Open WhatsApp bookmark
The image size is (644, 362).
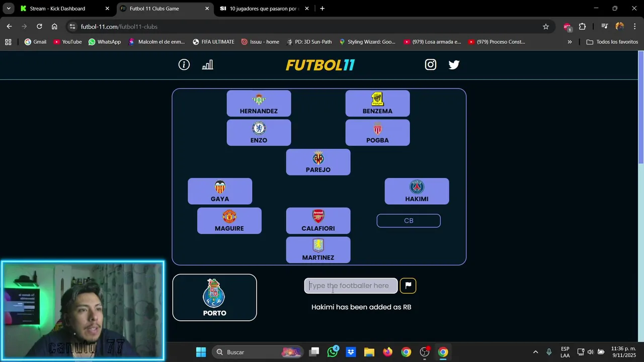[x=105, y=42]
